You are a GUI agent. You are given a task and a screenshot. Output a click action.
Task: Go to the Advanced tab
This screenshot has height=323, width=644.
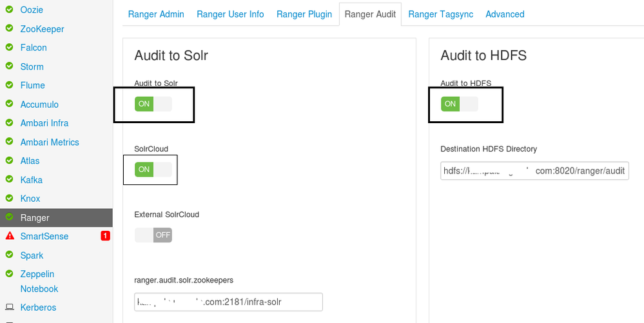(x=505, y=14)
